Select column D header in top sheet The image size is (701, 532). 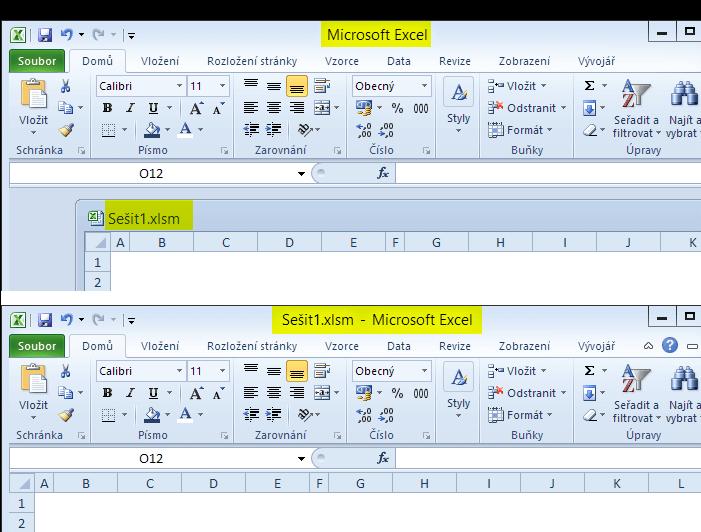point(289,243)
